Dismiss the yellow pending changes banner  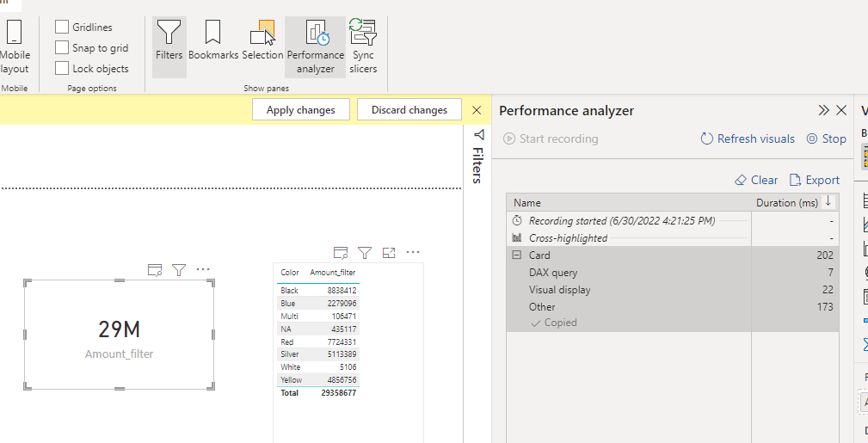pyautogui.click(x=477, y=110)
